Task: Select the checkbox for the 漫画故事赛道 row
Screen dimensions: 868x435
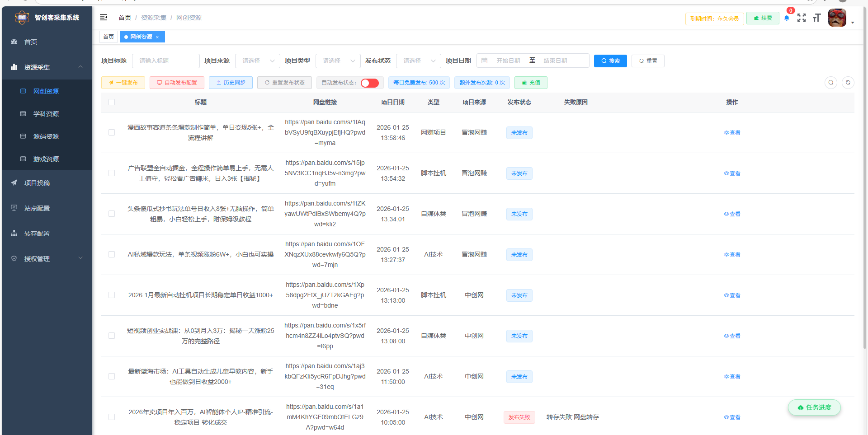Action: point(112,132)
